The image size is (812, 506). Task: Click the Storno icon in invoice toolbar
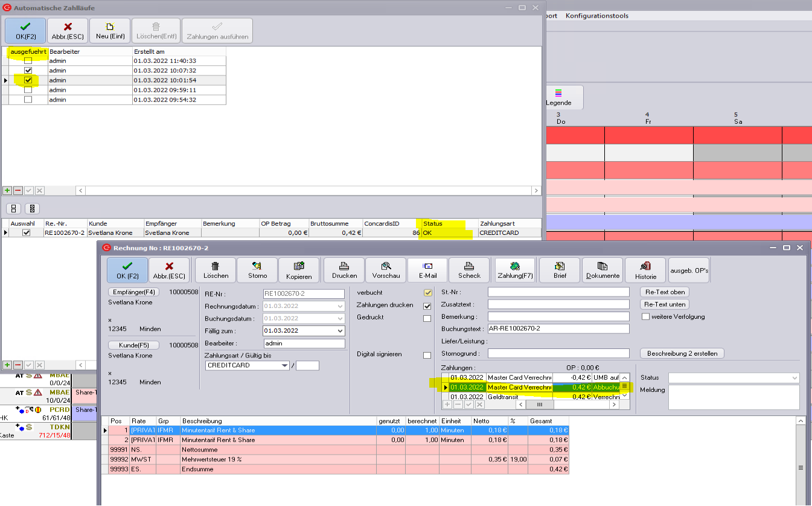tap(257, 270)
